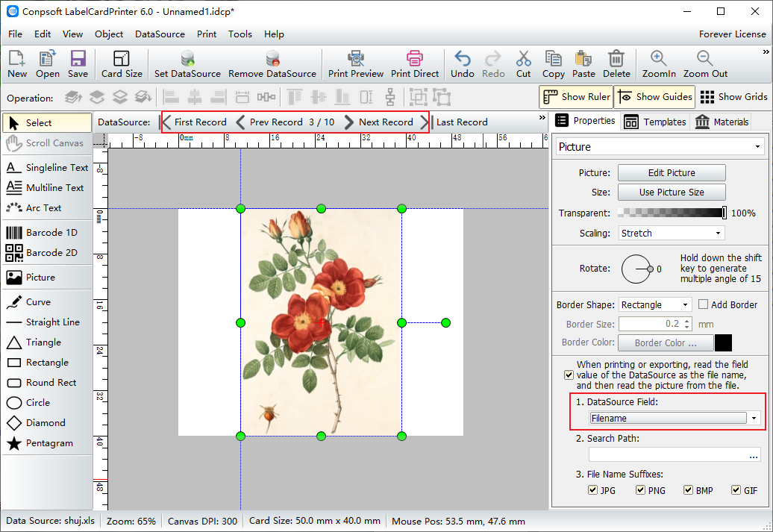
Task: Choose the Multiline Text tool
Action: pos(47,188)
